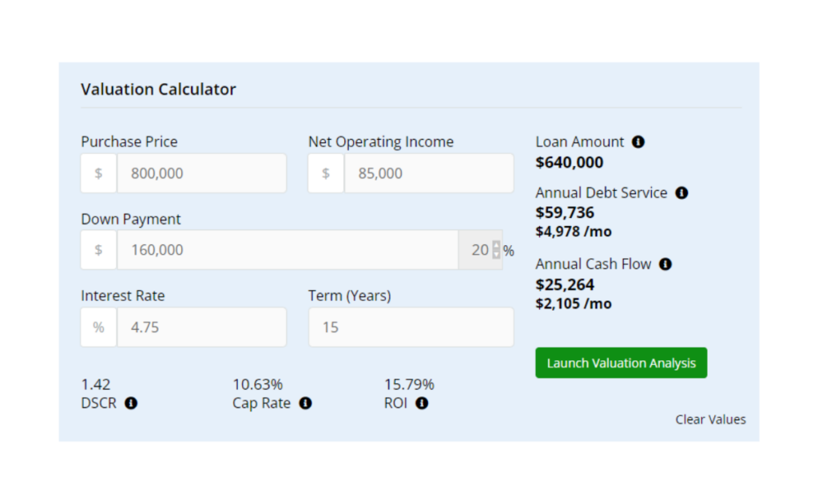Click into the Interest Rate field showing 4.75
This screenshot has height=504, width=818.
pyautogui.click(x=201, y=327)
